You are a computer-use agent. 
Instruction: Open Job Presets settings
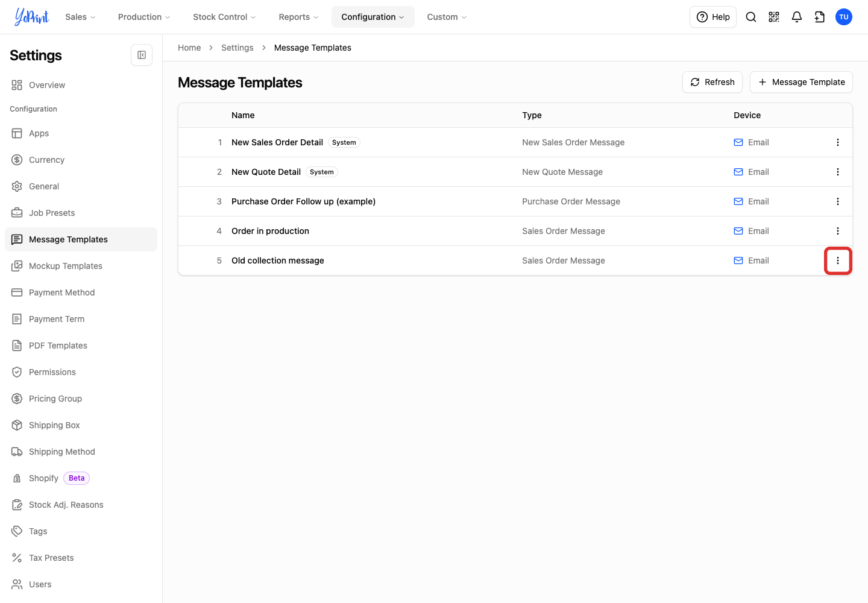[x=81, y=213]
